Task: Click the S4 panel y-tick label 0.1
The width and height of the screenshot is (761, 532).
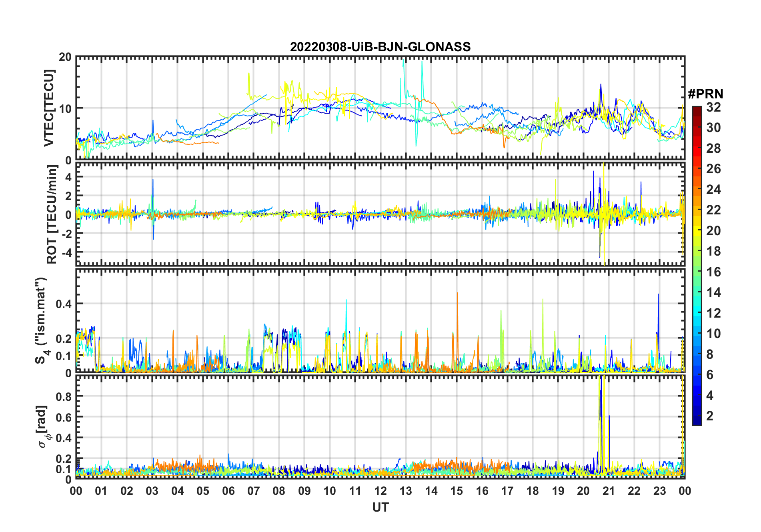Action: click(64, 356)
